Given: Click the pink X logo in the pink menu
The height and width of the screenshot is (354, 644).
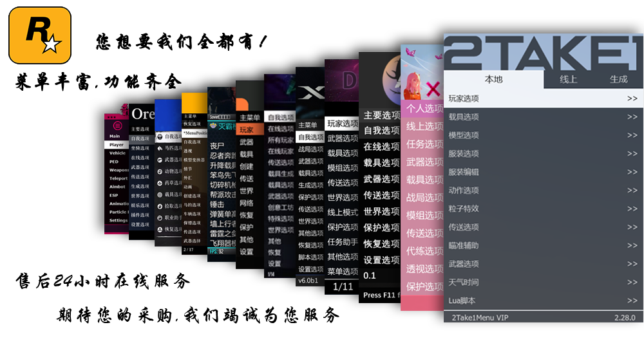Looking at the screenshot, I should point(433,89).
